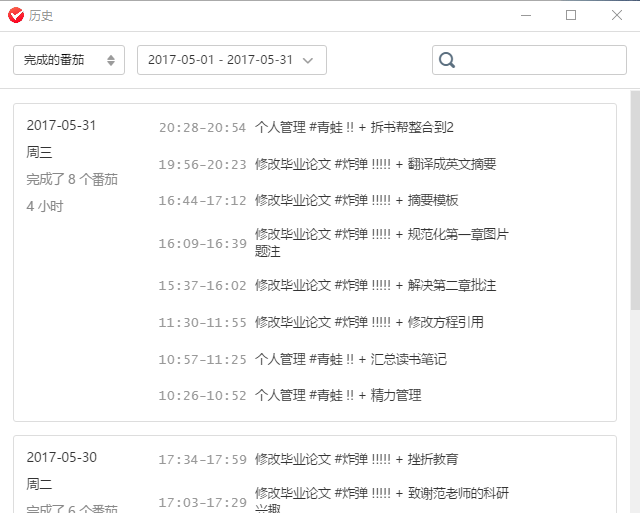Click the 完成了 8 个番茄 summary text
Image resolution: width=640 pixels, height=513 pixels.
pos(72,179)
